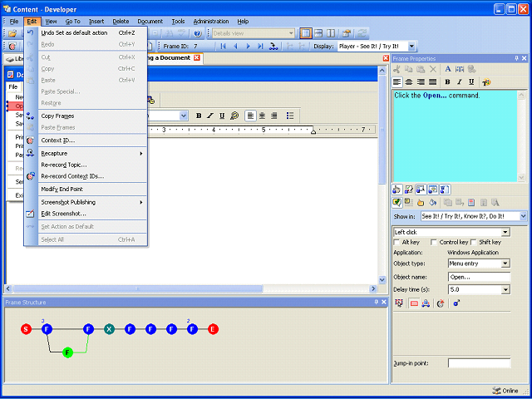Click the Help question mark toolbar icon

pos(198,33)
